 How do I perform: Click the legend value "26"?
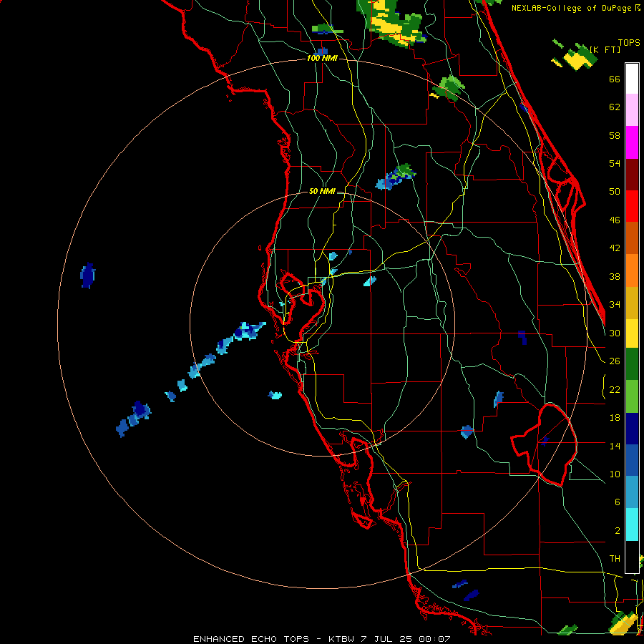(x=615, y=361)
